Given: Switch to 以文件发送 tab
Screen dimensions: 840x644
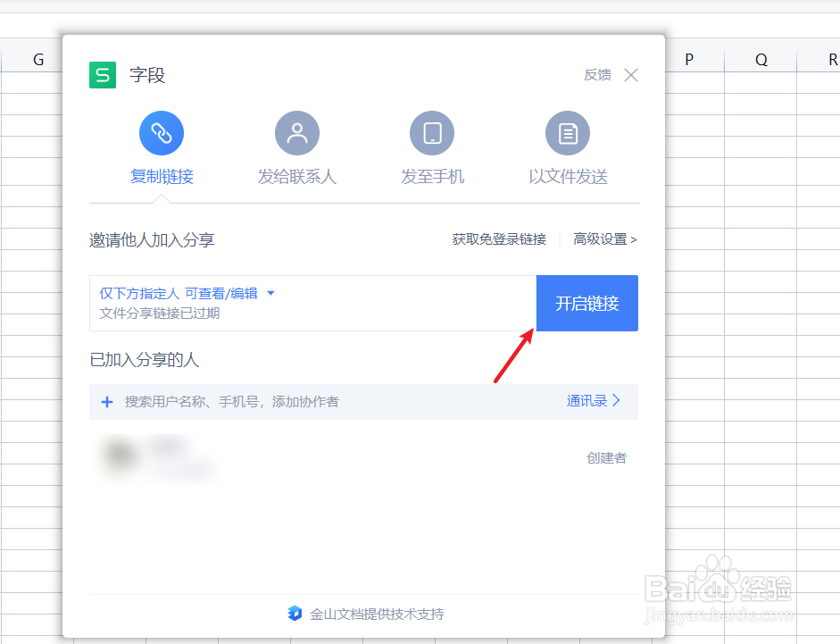Looking at the screenshot, I should click(568, 177).
